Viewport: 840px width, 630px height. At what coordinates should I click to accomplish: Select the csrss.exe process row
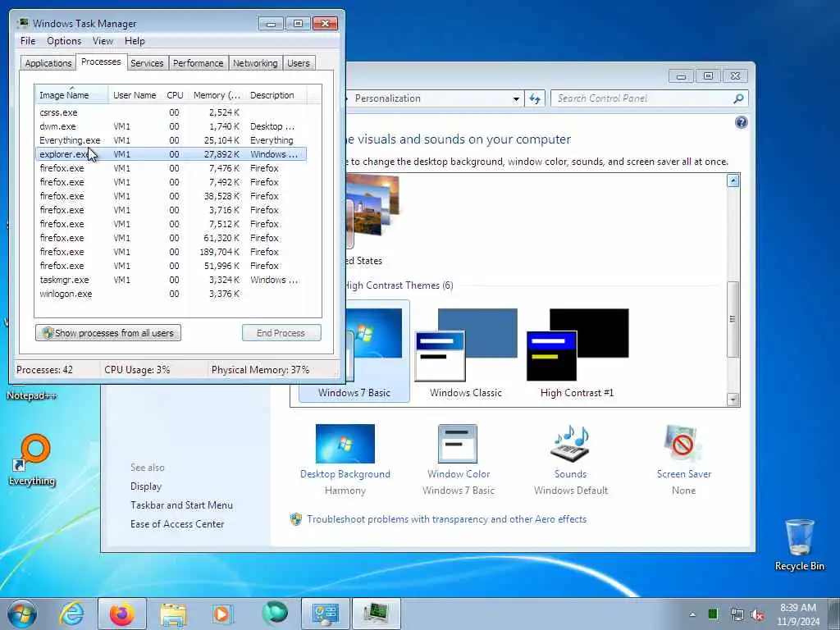point(171,112)
